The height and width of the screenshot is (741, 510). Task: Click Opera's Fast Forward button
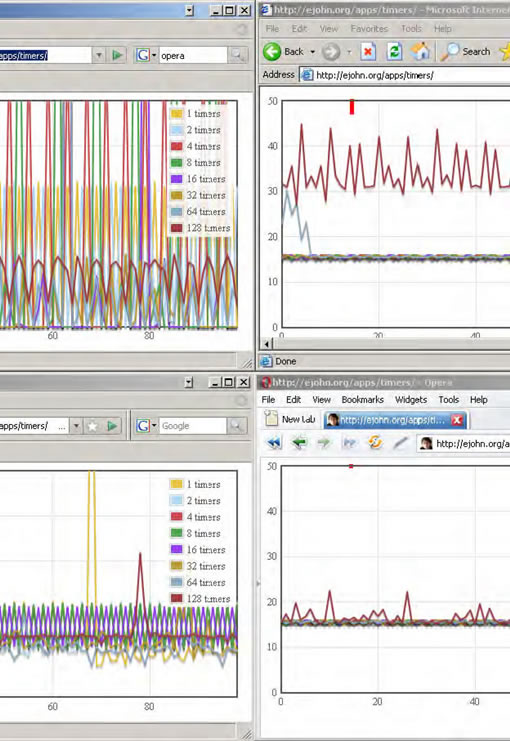tap(349, 443)
